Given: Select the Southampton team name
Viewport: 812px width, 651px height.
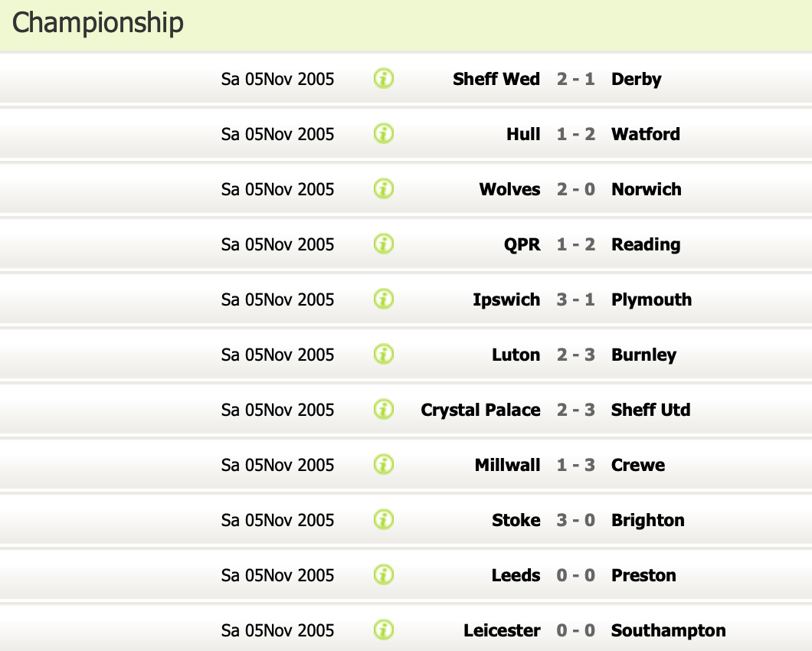Looking at the screenshot, I should pos(668,630).
